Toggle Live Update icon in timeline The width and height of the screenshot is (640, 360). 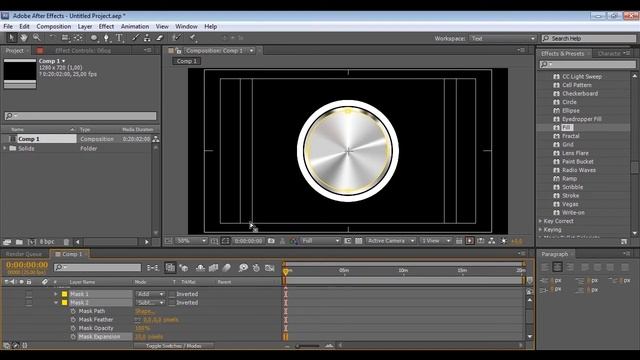pos(170,268)
